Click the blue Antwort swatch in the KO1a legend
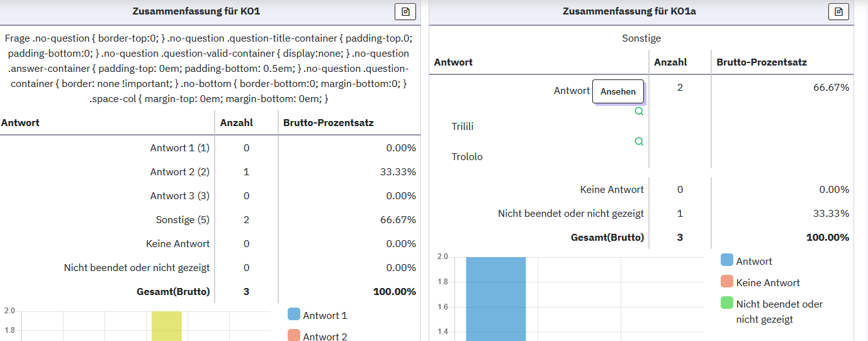Viewport: 868px width, 341px height. pyautogui.click(x=726, y=261)
